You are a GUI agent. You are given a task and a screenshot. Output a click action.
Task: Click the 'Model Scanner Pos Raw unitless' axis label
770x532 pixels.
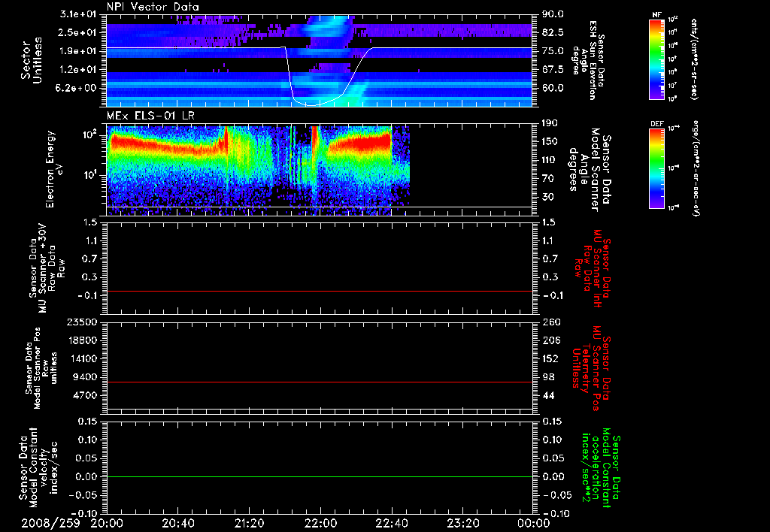(x=41, y=368)
